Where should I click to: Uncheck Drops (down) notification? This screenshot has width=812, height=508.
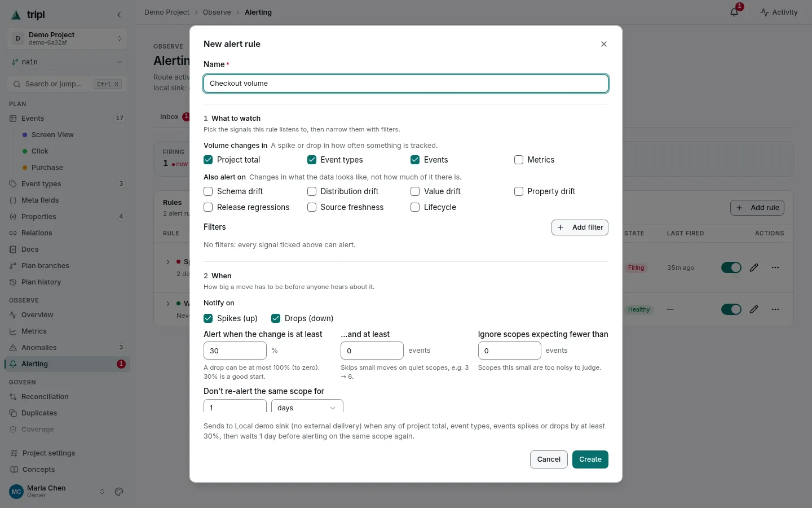point(276,318)
